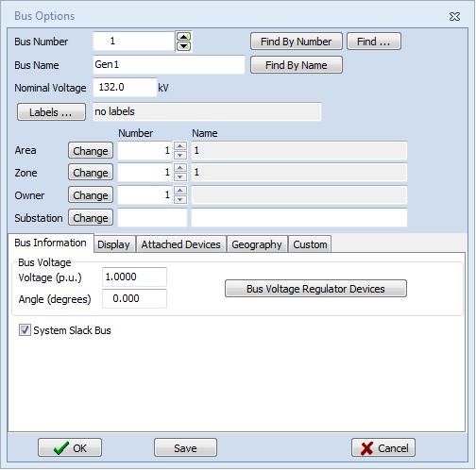Decrement the Bus Number with down arrow
This screenshot has width=476, height=470.
(x=183, y=46)
